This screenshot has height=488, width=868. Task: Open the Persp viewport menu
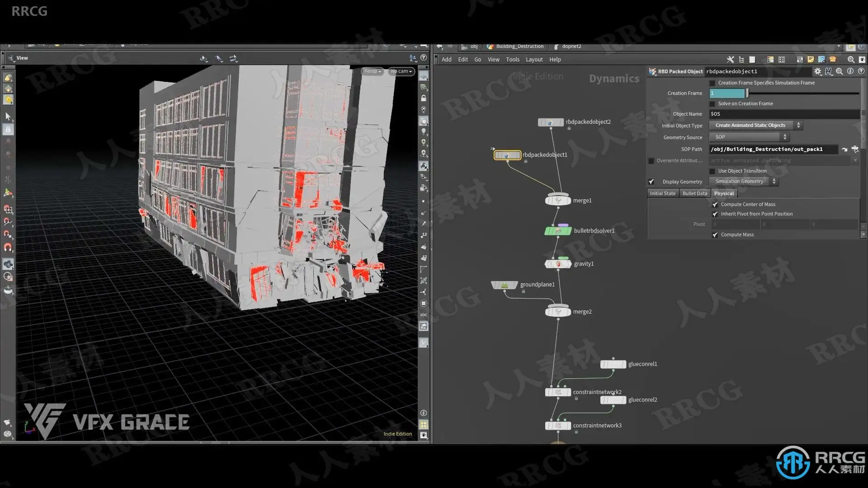373,71
